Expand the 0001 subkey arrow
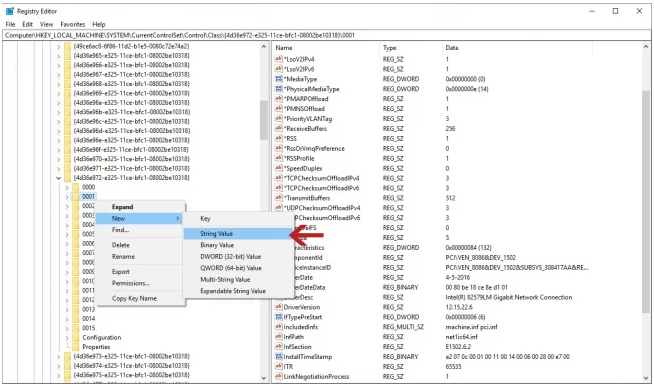The height and width of the screenshot is (384, 654). pyautogui.click(x=67, y=196)
